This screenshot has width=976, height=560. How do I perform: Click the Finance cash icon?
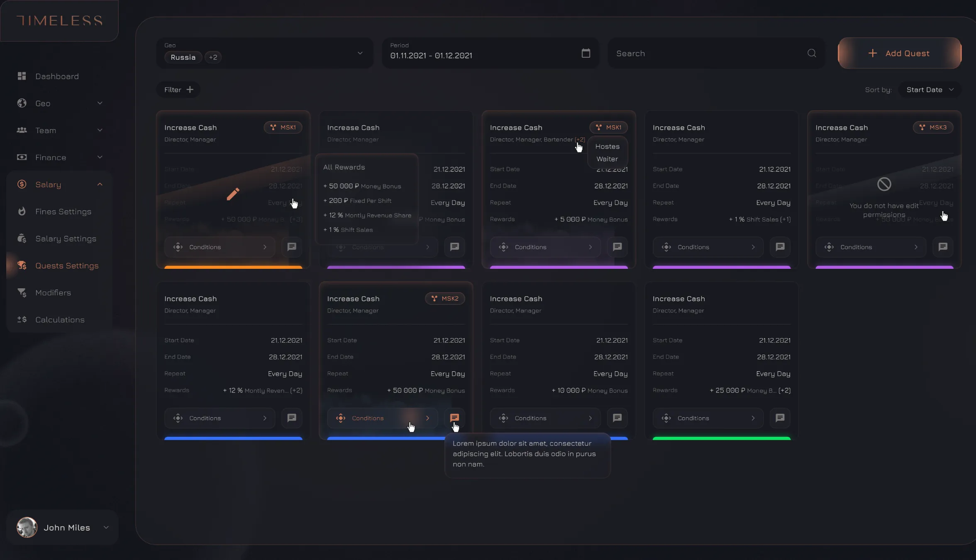[x=22, y=157]
